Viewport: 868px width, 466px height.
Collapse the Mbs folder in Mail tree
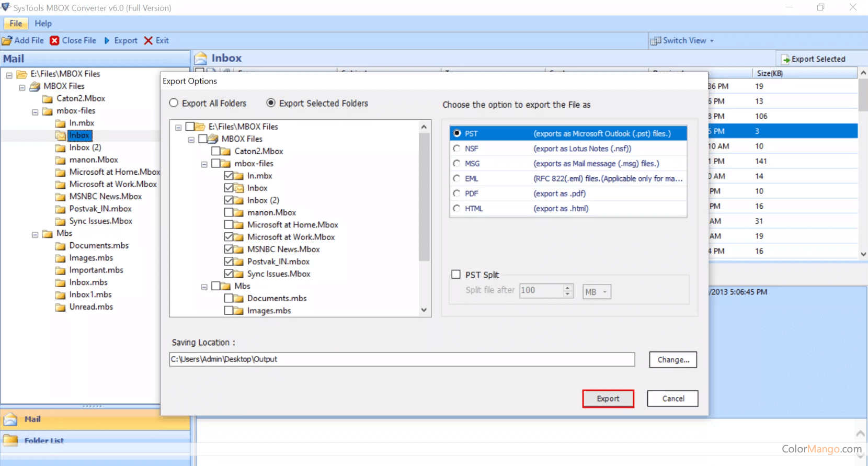pos(35,234)
